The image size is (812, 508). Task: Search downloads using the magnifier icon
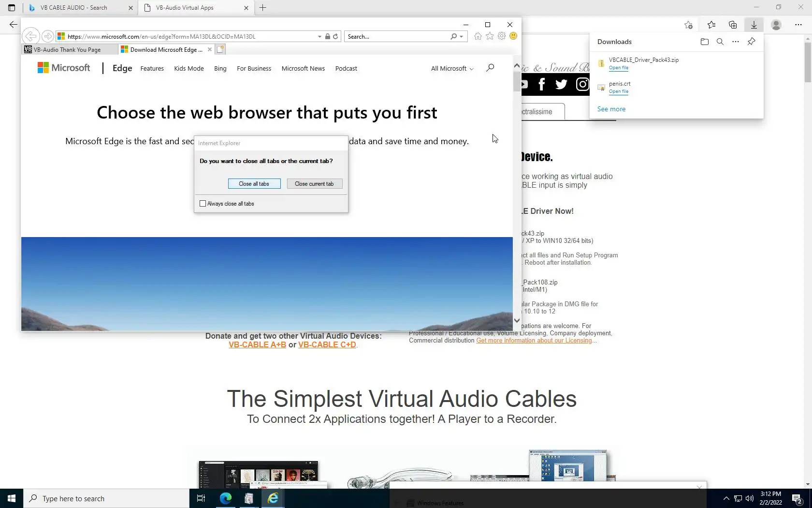pyautogui.click(x=720, y=42)
